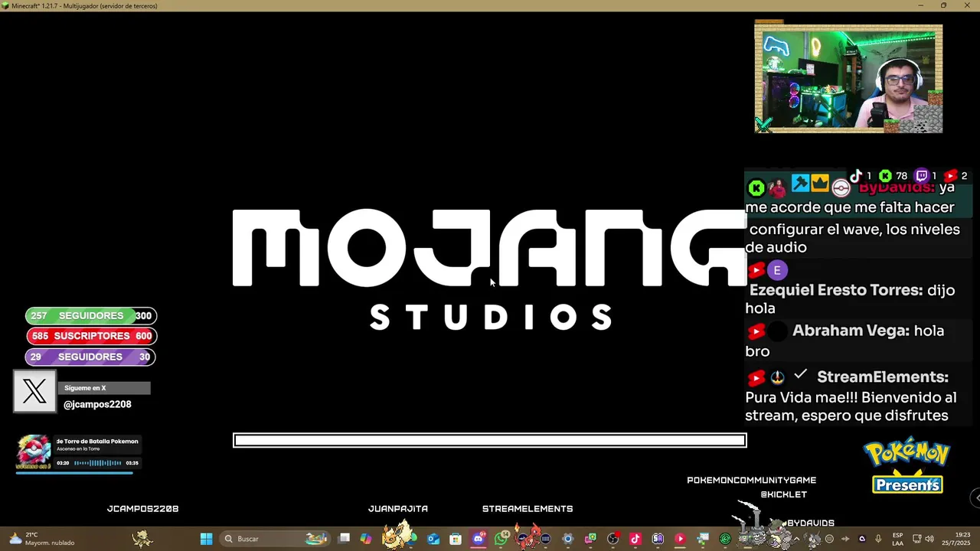Open WhatsApp from the taskbar
This screenshot has height=551, width=980.
pyautogui.click(x=501, y=539)
